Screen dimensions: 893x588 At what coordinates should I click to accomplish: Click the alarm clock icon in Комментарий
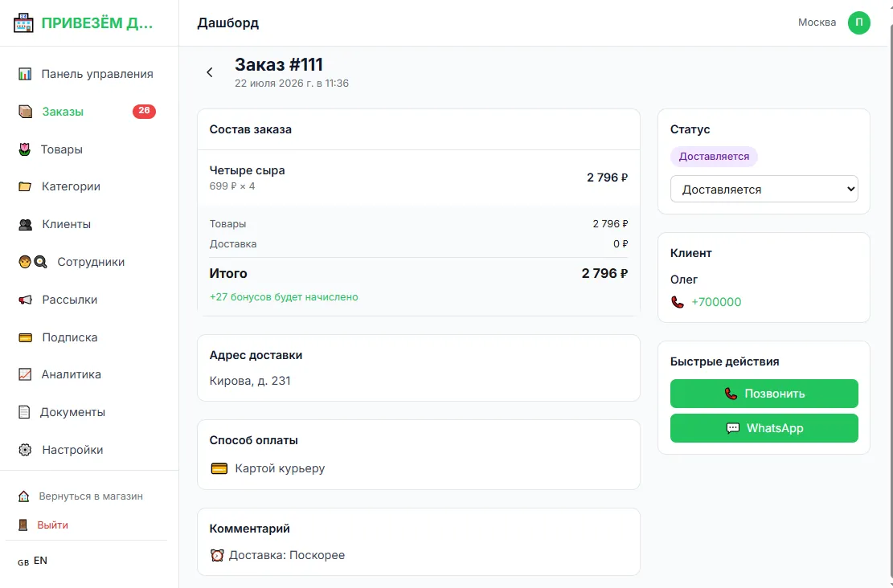coord(217,555)
